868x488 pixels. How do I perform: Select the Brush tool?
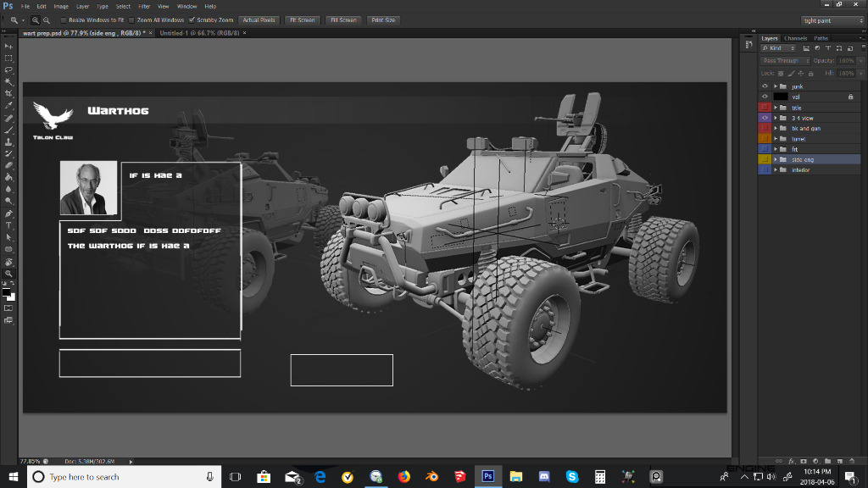(8, 130)
